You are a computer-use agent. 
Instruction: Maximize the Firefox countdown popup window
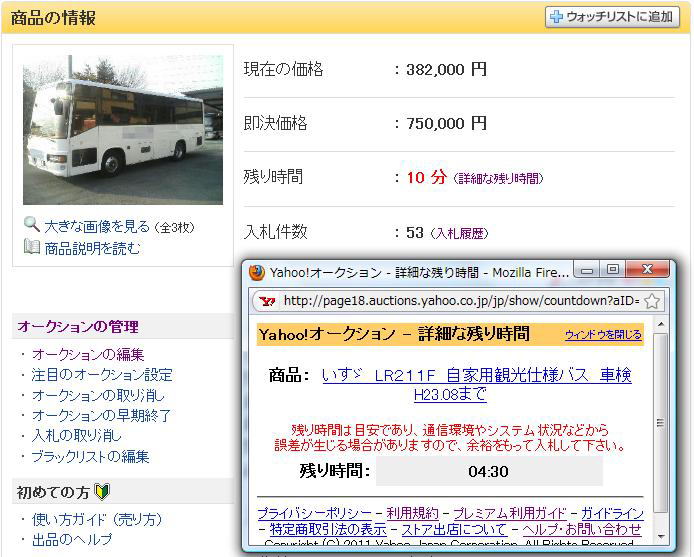point(613,270)
